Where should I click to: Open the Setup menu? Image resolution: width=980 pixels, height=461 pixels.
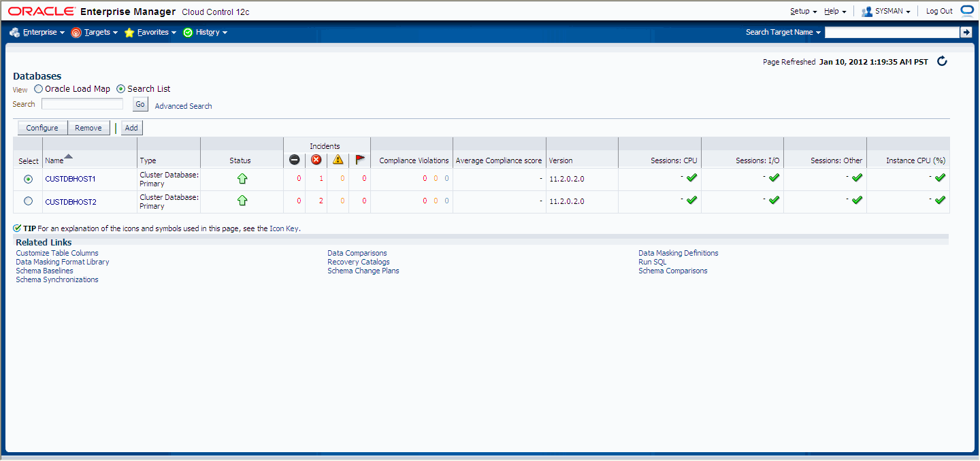[x=804, y=11]
